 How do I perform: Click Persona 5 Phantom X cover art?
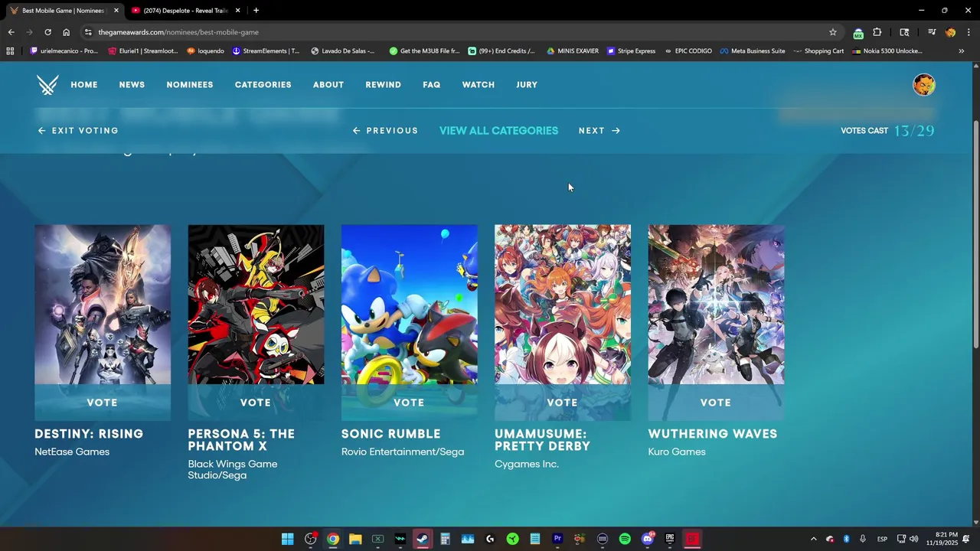click(x=256, y=305)
